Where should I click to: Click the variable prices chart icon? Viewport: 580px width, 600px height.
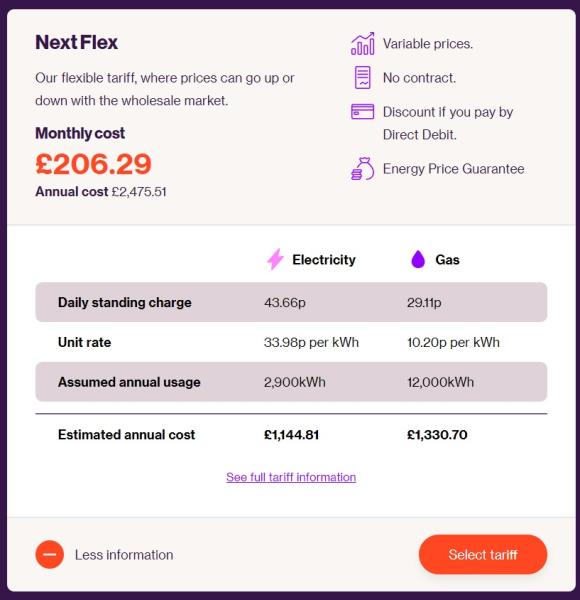[x=362, y=44]
